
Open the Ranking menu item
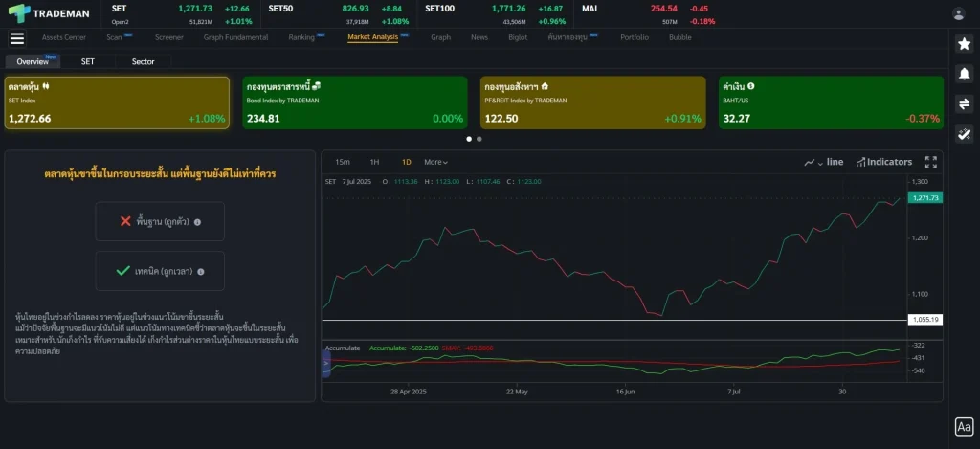(301, 37)
